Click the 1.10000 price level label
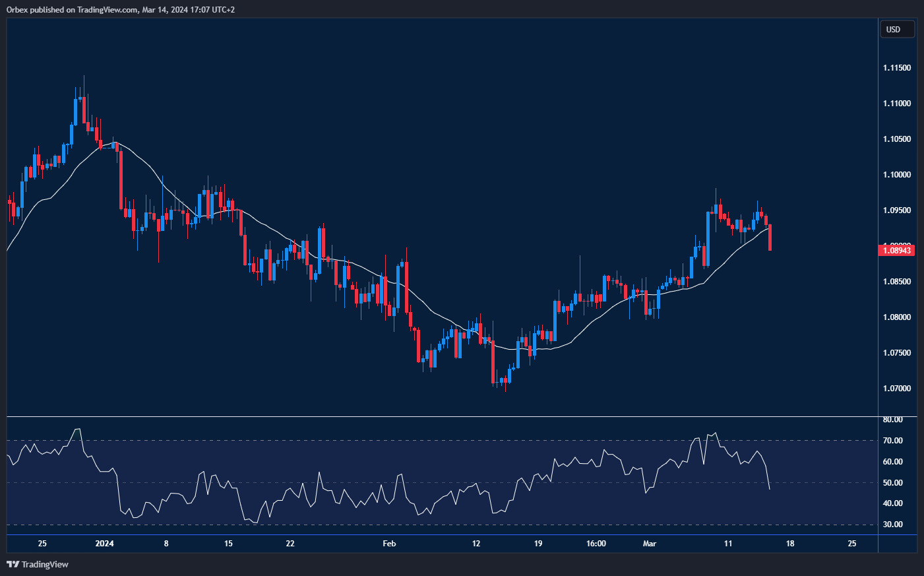Image resolution: width=924 pixels, height=576 pixels. [x=897, y=175]
